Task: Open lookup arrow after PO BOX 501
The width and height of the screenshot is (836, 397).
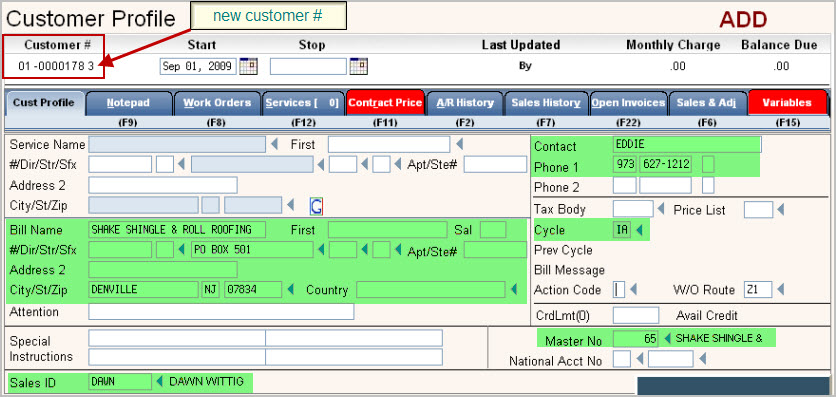Action: (321, 249)
